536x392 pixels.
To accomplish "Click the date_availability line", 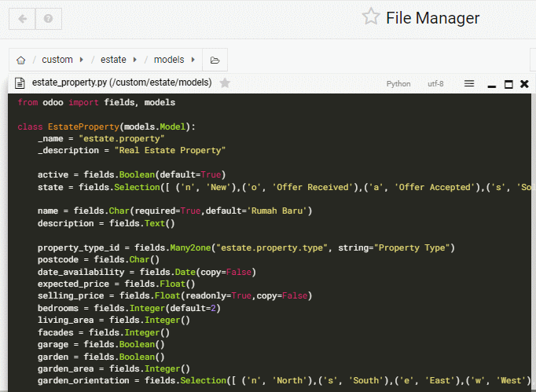I will (147, 272).
